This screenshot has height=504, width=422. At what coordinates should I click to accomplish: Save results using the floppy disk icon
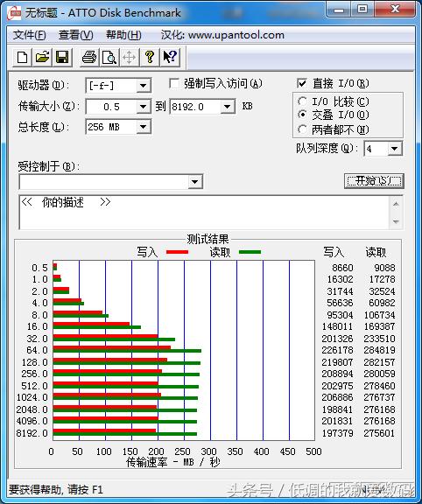(62, 57)
